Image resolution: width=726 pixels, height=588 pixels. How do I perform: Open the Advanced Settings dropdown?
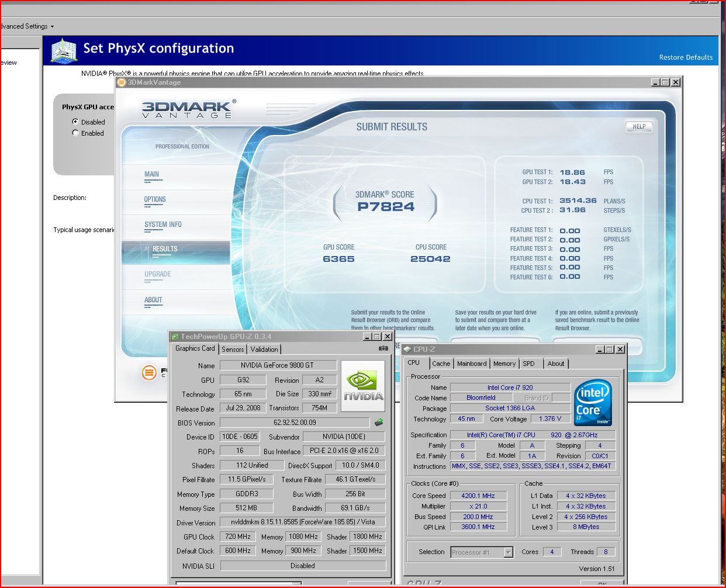pos(27,26)
